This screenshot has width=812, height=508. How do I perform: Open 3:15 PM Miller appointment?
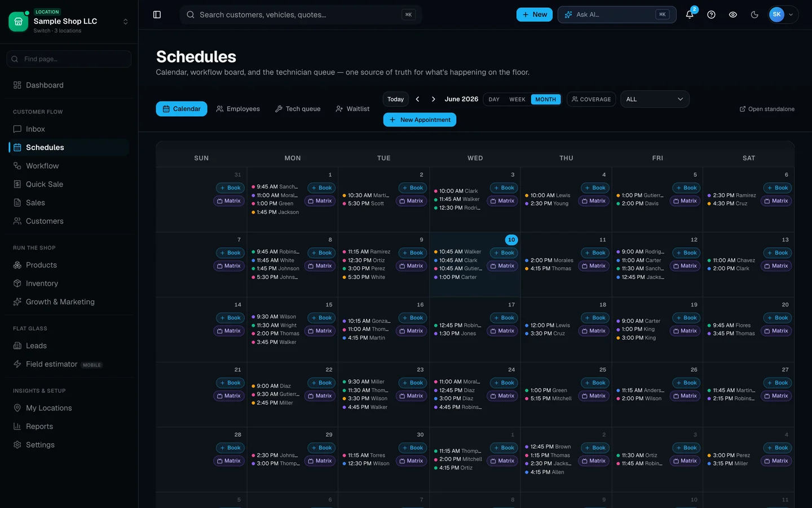(x=727, y=464)
